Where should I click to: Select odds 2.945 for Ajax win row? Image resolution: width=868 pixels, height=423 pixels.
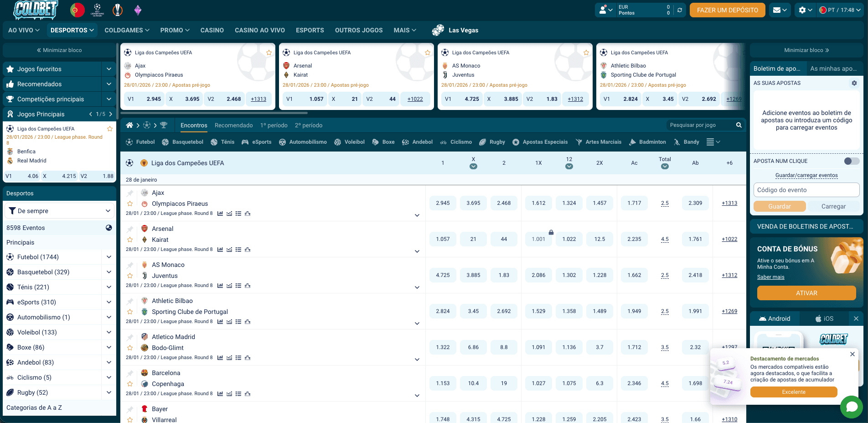coord(443,203)
